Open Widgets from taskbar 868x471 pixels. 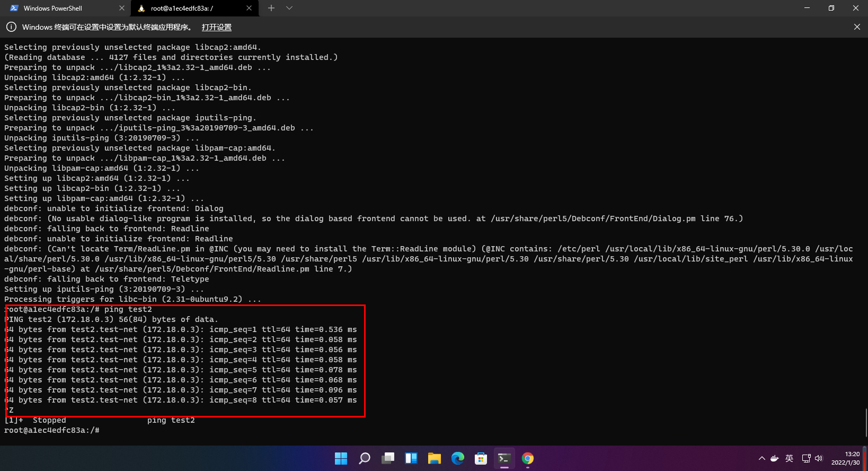pos(411,458)
